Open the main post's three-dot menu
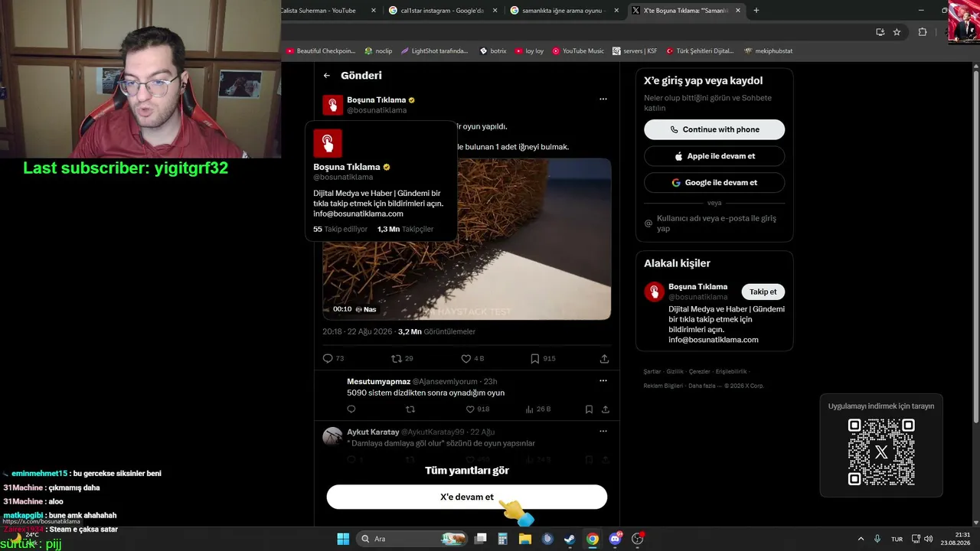980x551 pixels. pos(603,99)
